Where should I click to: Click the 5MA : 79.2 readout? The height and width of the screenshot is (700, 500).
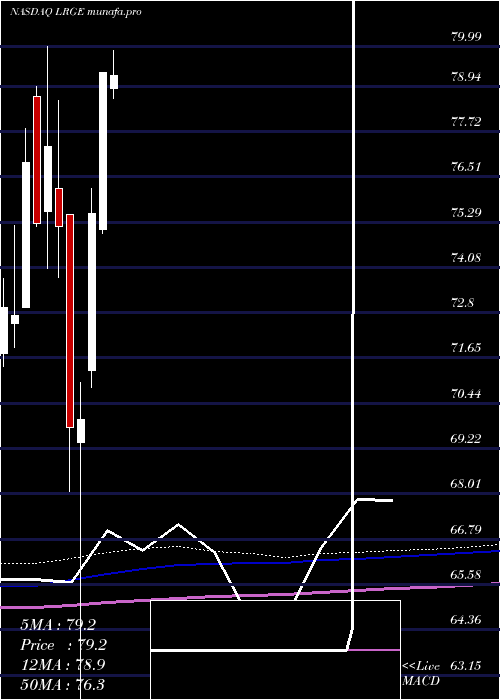[x=58, y=625]
